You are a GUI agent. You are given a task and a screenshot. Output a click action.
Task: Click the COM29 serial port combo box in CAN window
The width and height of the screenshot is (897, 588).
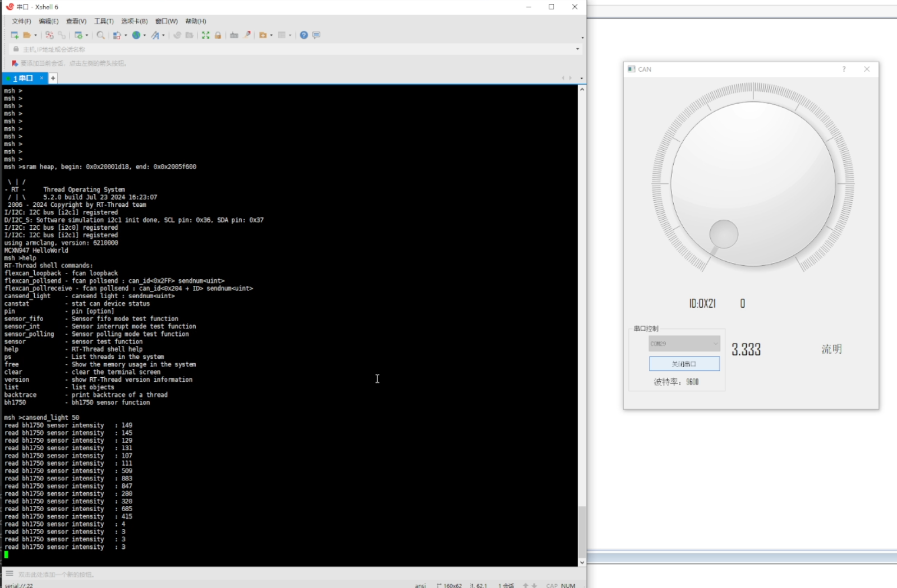point(684,344)
